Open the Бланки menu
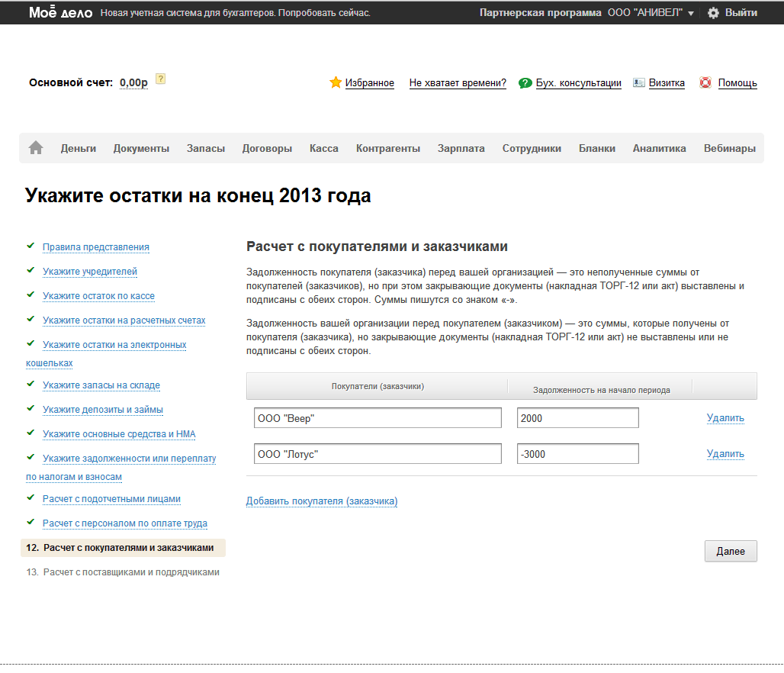This screenshot has height=673, width=784. 597,148
